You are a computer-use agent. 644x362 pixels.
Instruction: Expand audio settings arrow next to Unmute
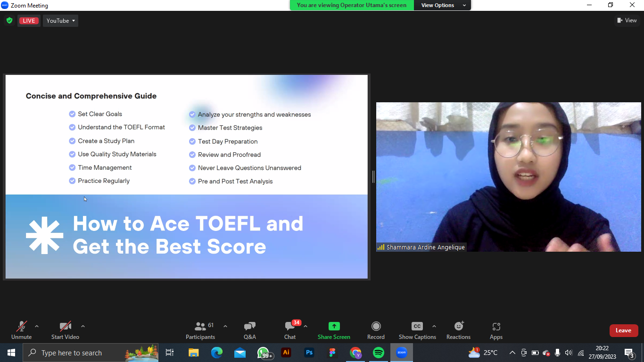point(37,326)
